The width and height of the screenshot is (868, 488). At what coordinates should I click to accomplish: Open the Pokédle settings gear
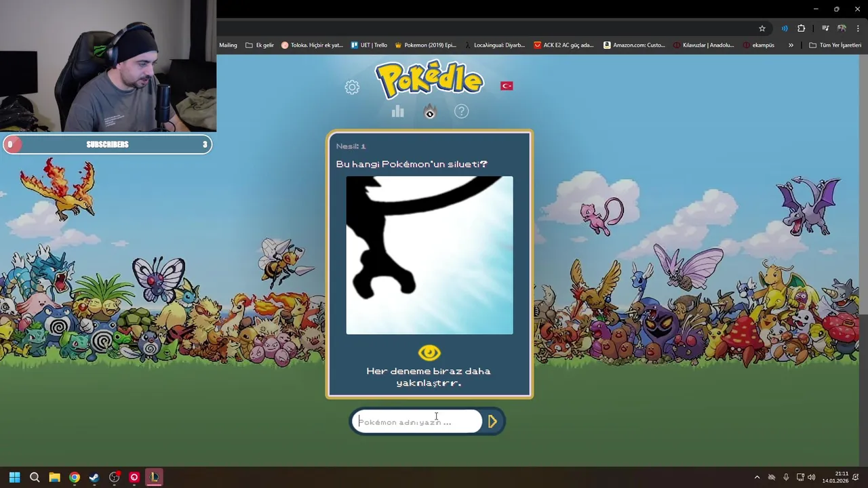[352, 87]
